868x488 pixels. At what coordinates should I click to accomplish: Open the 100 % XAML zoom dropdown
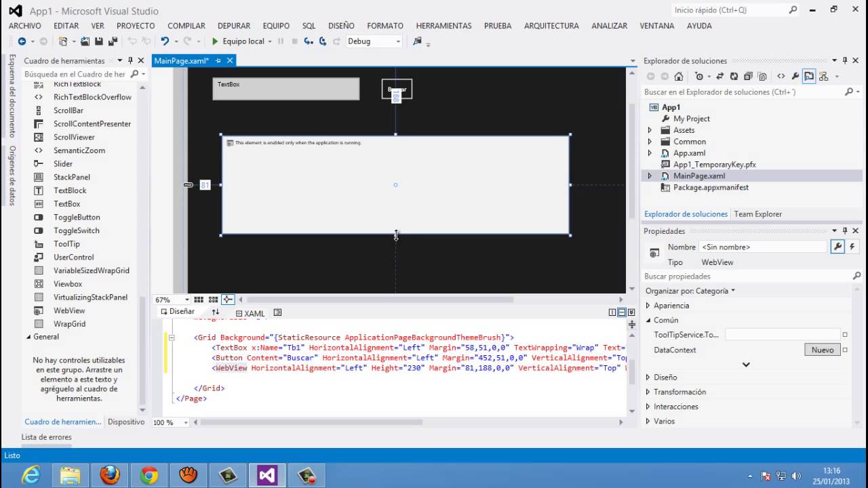[x=187, y=422]
